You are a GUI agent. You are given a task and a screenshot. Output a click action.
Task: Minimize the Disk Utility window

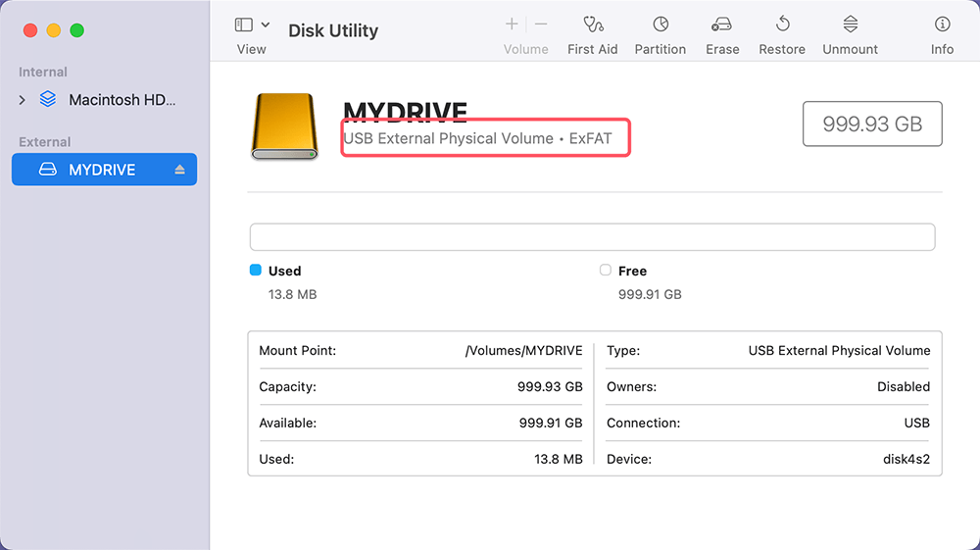click(54, 30)
